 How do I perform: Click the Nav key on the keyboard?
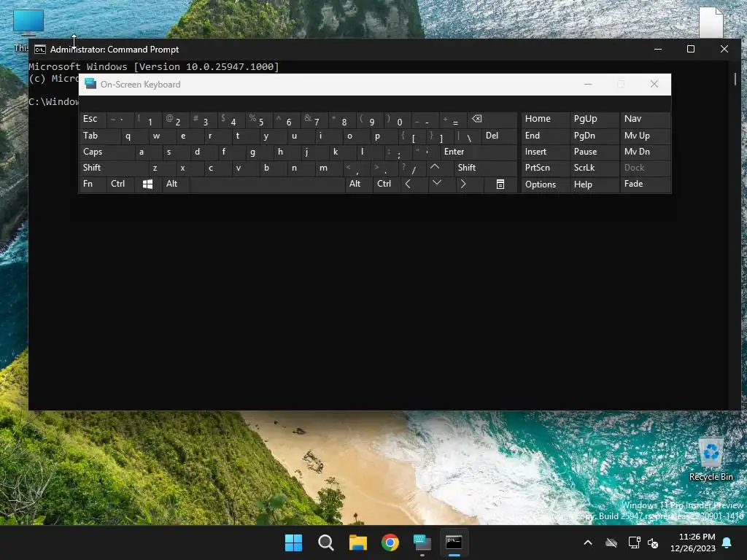pos(645,119)
